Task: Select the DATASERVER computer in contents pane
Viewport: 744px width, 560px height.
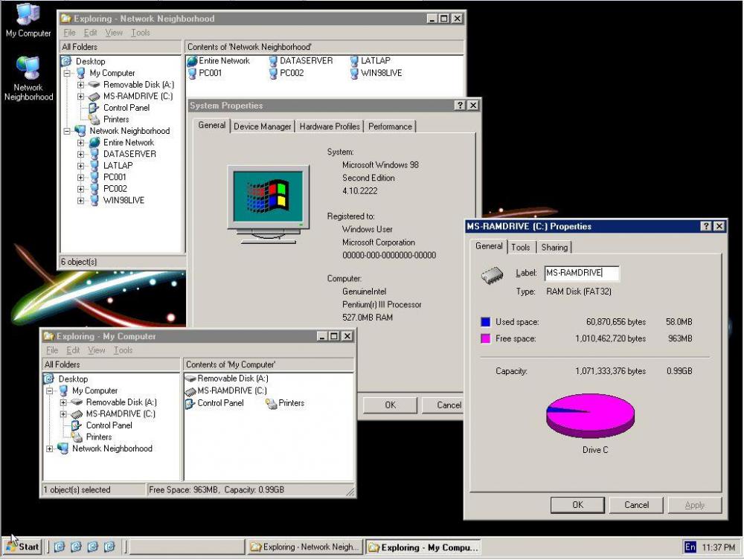Action: tap(301, 61)
